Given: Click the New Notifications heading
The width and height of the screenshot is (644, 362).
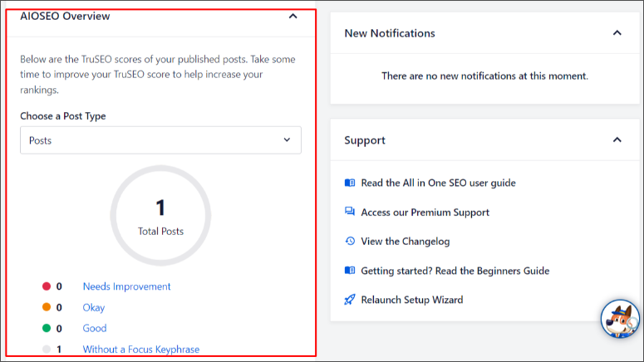Looking at the screenshot, I should click(390, 33).
